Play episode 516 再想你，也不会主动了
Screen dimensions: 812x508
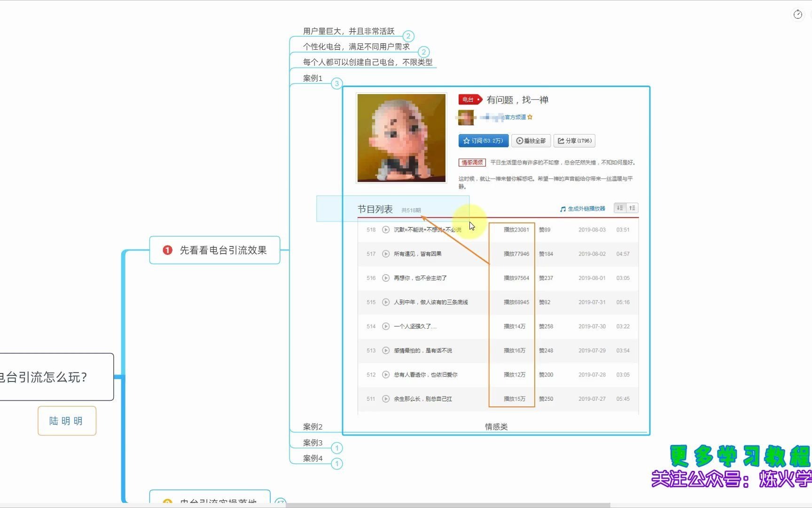[386, 278]
